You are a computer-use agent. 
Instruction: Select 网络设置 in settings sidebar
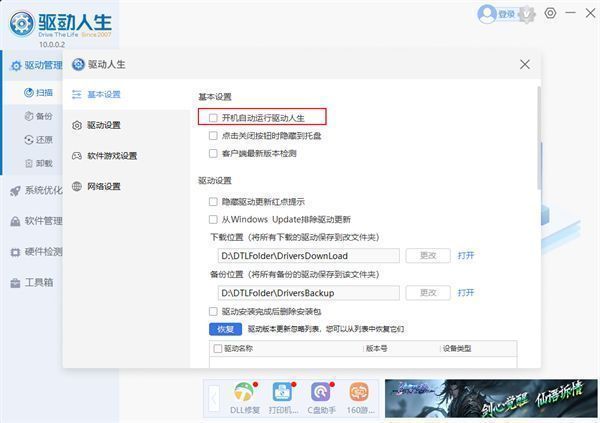103,186
